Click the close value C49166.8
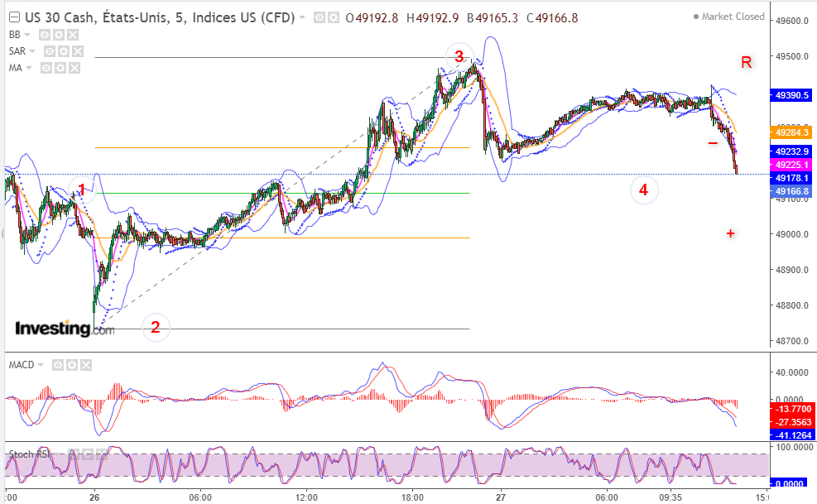Viewport: 817px width, 504px height. click(552, 18)
